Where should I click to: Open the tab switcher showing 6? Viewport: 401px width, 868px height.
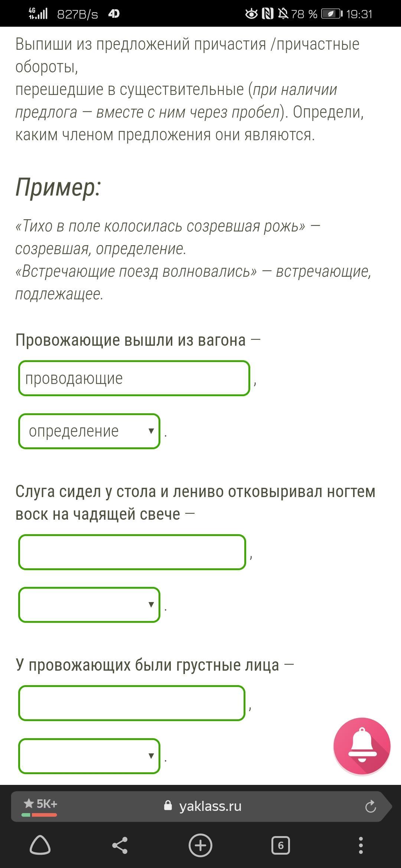click(281, 845)
